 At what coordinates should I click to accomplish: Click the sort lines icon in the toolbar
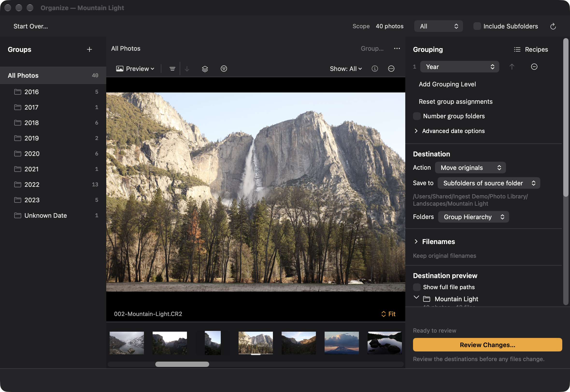172,69
